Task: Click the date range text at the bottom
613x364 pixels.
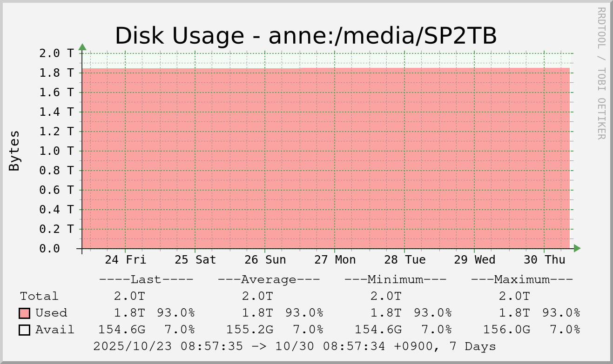Action: click(294, 346)
